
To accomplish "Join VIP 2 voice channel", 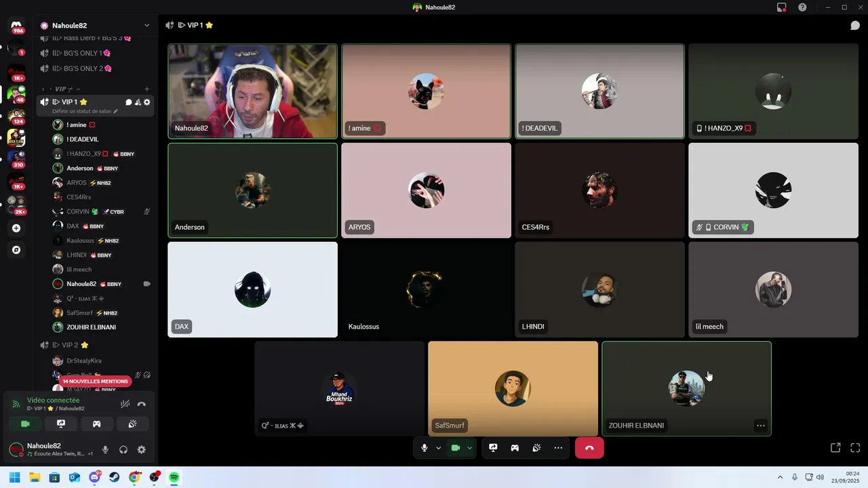I will click(x=96, y=345).
